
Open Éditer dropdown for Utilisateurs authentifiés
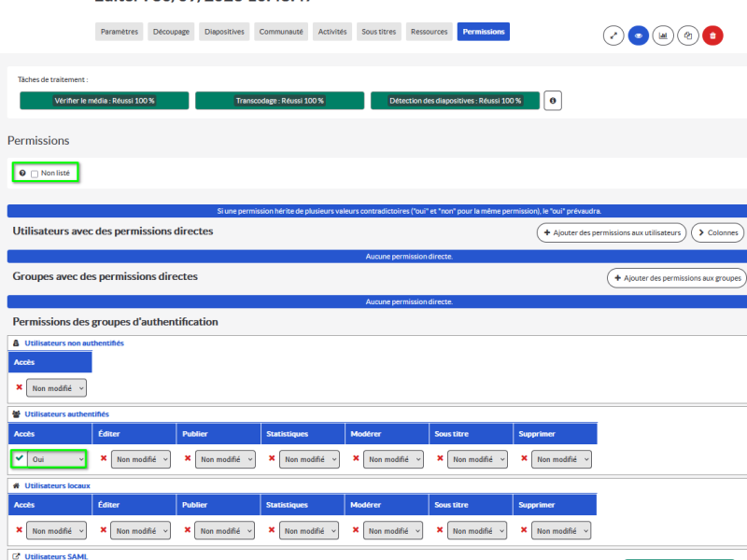point(141,459)
